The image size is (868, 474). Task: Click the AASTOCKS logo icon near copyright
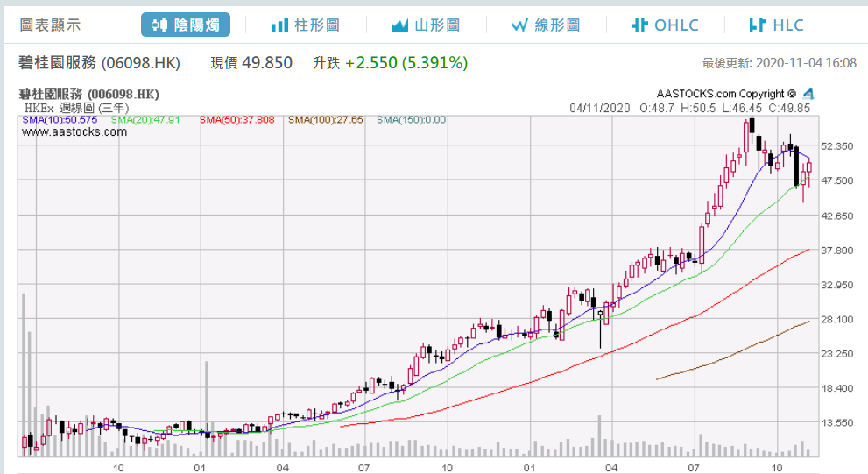coord(808,94)
